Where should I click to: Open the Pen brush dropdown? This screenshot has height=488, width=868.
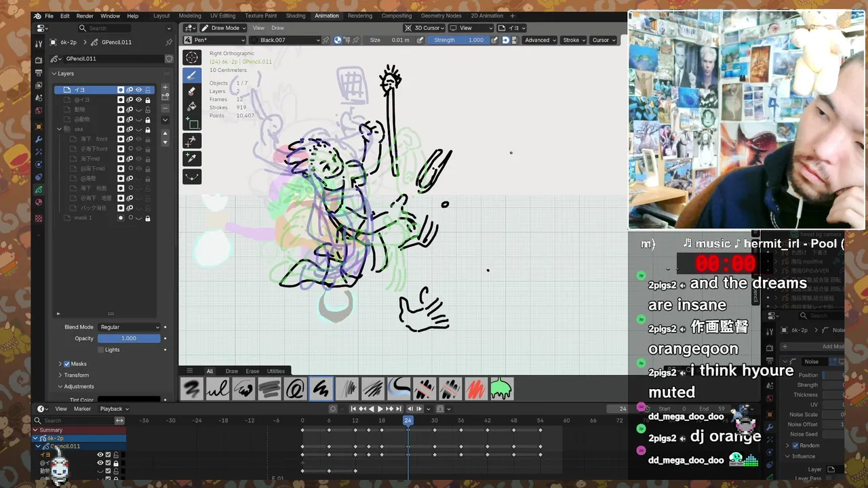coord(215,40)
